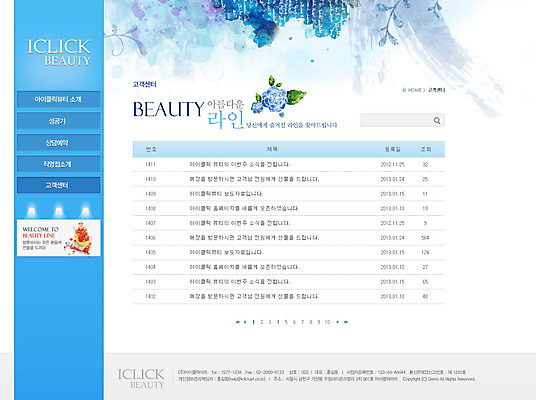
Task: Open the title of post number 1405
Action: click(226, 252)
